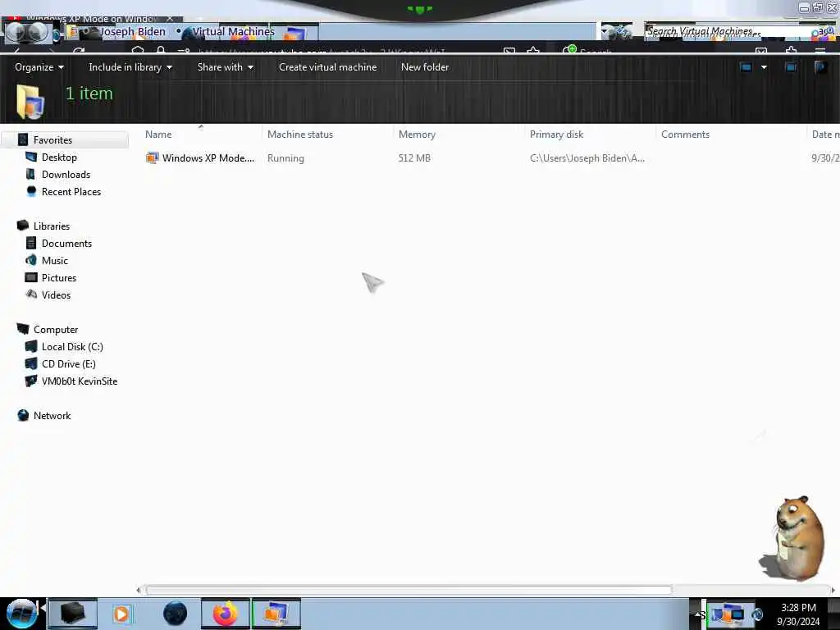Open VM0b0t KevinSite drive
This screenshot has width=840, height=630.
coord(80,381)
